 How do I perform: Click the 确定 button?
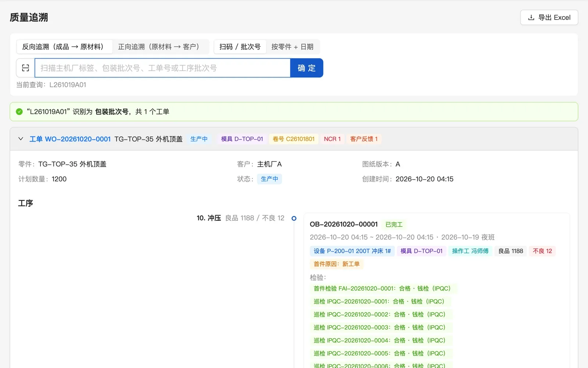[306, 68]
